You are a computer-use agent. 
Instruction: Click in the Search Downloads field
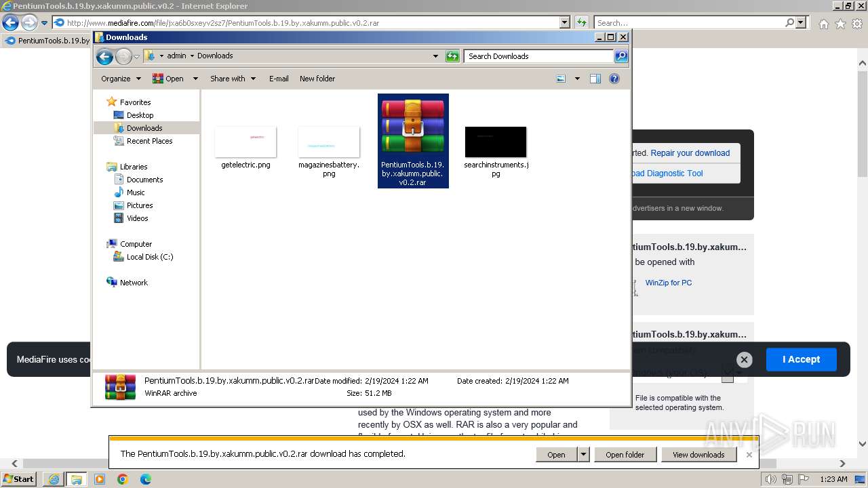pyautogui.click(x=539, y=56)
